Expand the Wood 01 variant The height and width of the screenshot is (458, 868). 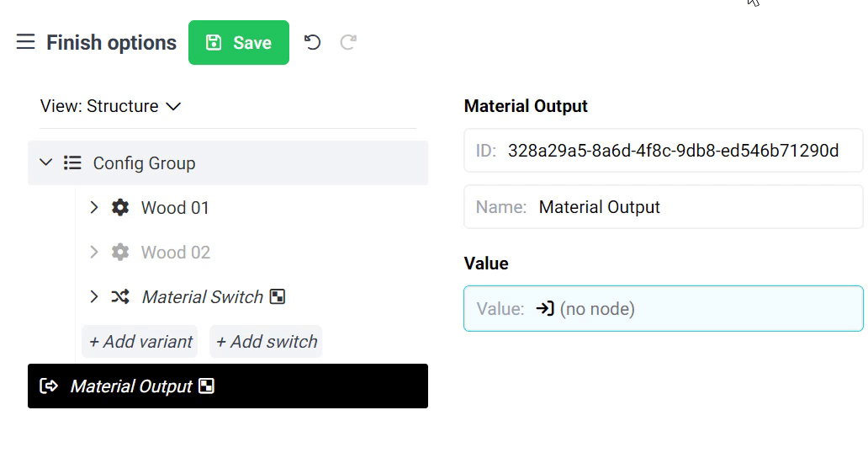click(x=94, y=208)
